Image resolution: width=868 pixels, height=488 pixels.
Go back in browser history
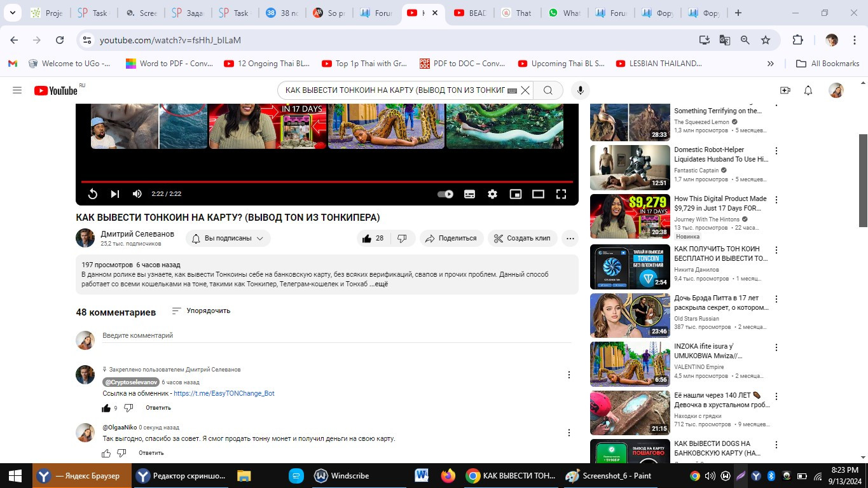[x=14, y=40]
